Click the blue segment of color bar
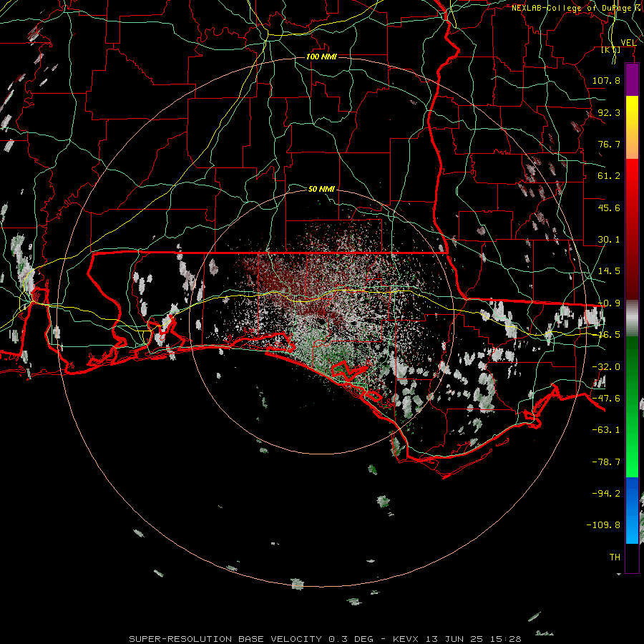The height and width of the screenshot is (644, 644). point(632,510)
